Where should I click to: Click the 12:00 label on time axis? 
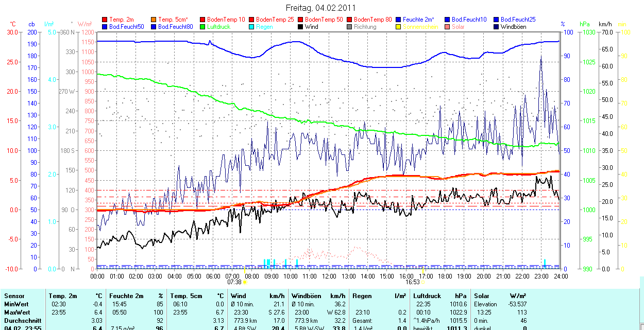tap(329, 276)
